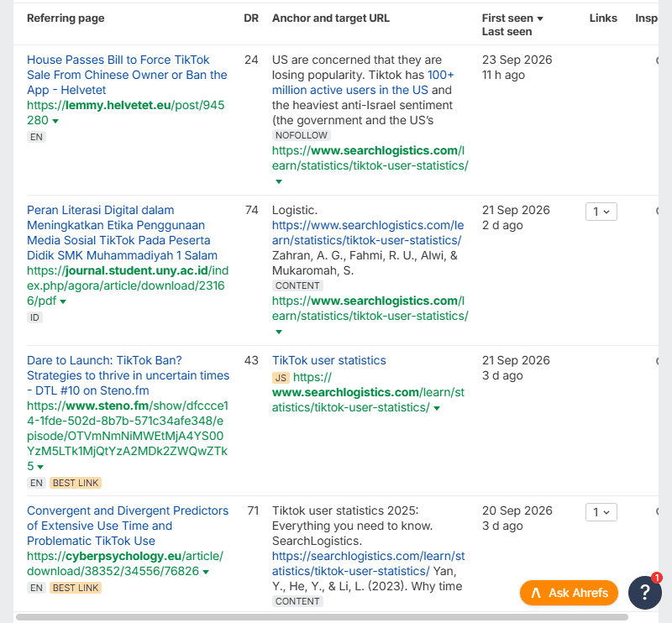
Task: Open www.steno.fm show episode URL
Action: point(128,436)
